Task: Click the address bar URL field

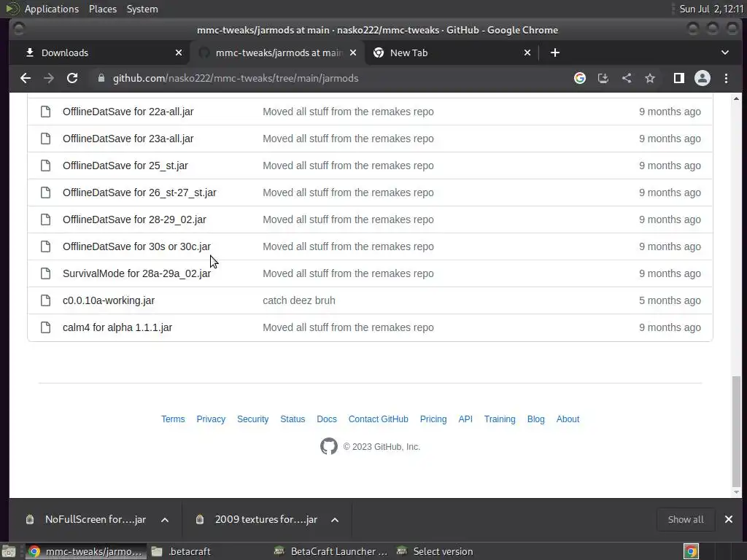Action: tap(329, 78)
